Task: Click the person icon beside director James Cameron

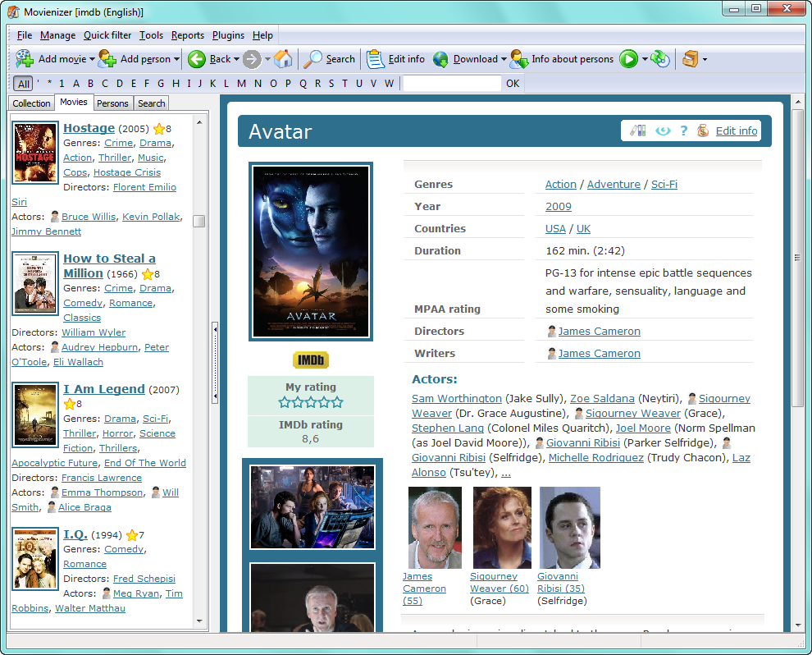Action: point(552,331)
